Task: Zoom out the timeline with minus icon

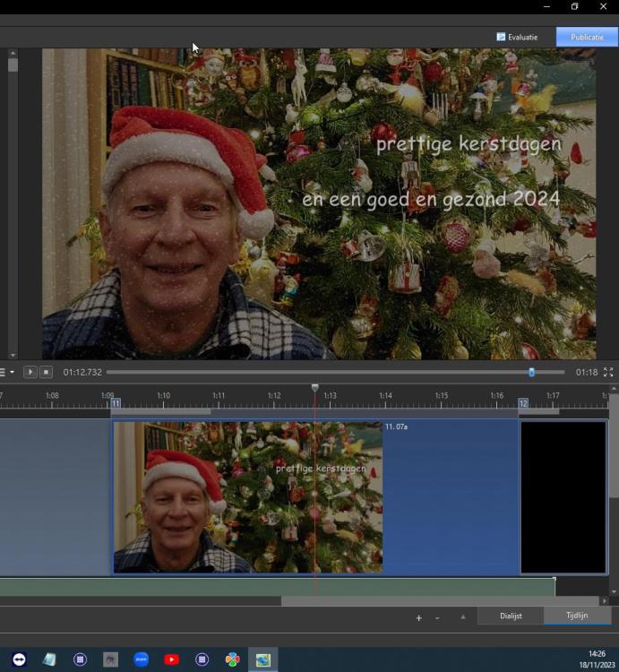Action: pos(437,617)
